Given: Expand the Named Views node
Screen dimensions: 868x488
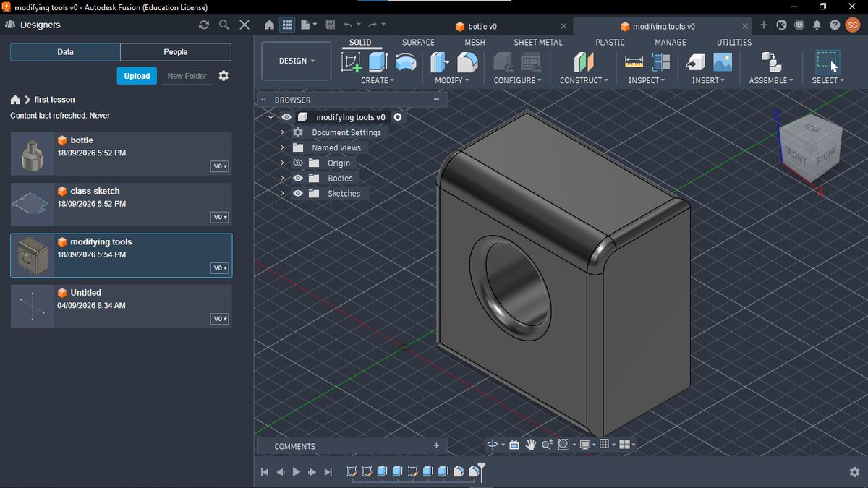Looking at the screenshot, I should pos(282,148).
